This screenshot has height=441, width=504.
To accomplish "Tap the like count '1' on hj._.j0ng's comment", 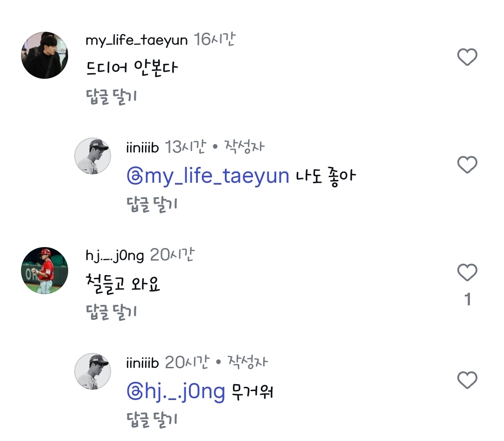I will [x=468, y=300].
